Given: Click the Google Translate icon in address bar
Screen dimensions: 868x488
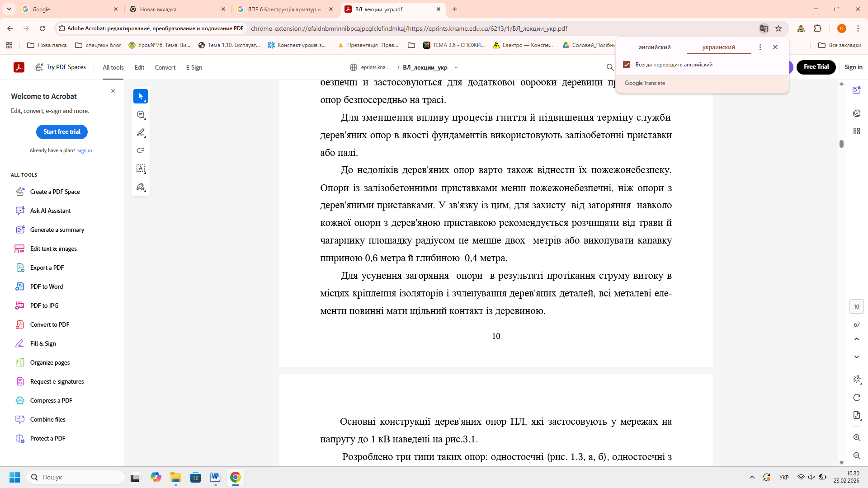Looking at the screenshot, I should [764, 28].
